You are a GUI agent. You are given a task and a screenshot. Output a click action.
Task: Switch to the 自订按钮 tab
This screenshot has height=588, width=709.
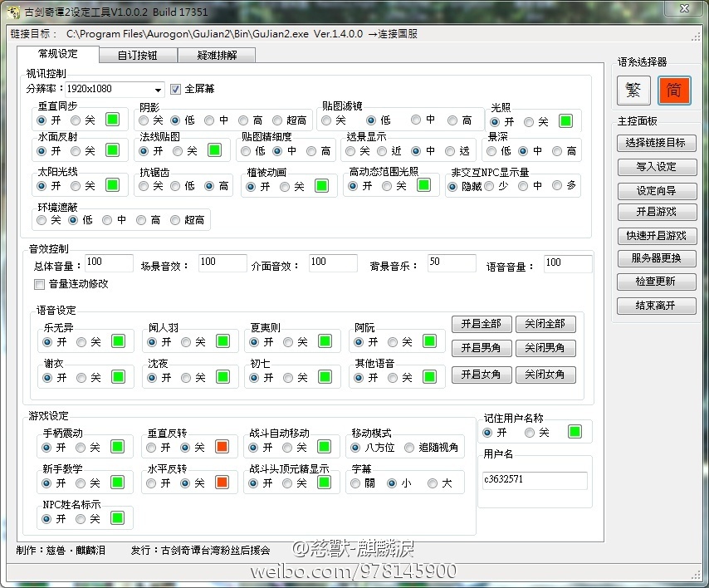[136, 55]
